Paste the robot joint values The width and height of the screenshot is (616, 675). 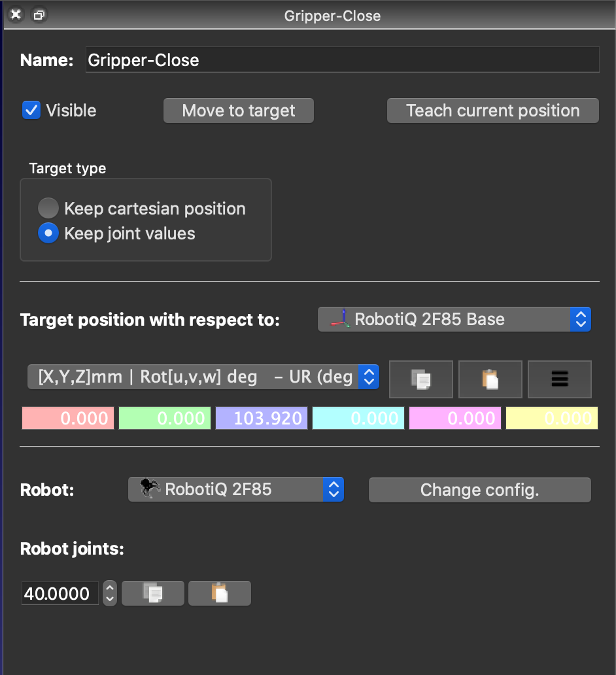coord(219,593)
